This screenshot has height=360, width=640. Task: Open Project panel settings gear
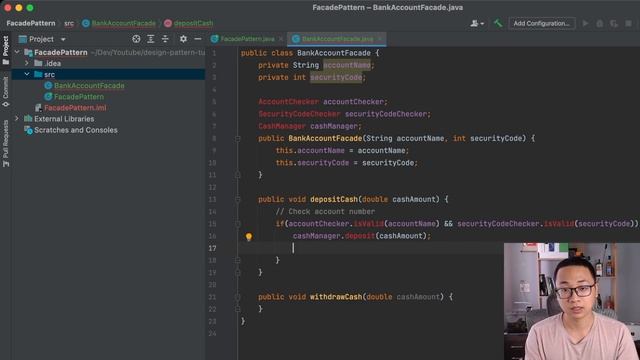coord(183,39)
